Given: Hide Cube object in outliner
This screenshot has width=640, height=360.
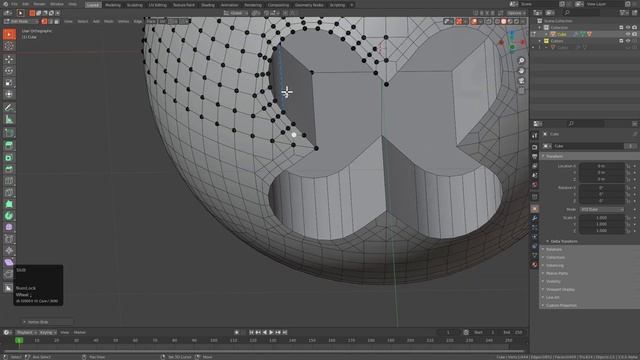Looking at the screenshot, I should point(628,34).
